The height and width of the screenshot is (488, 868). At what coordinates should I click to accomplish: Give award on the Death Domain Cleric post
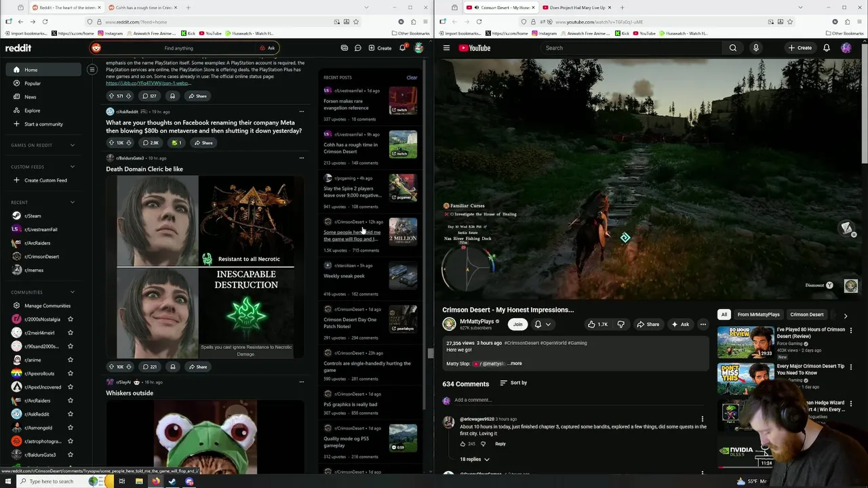pos(173,367)
